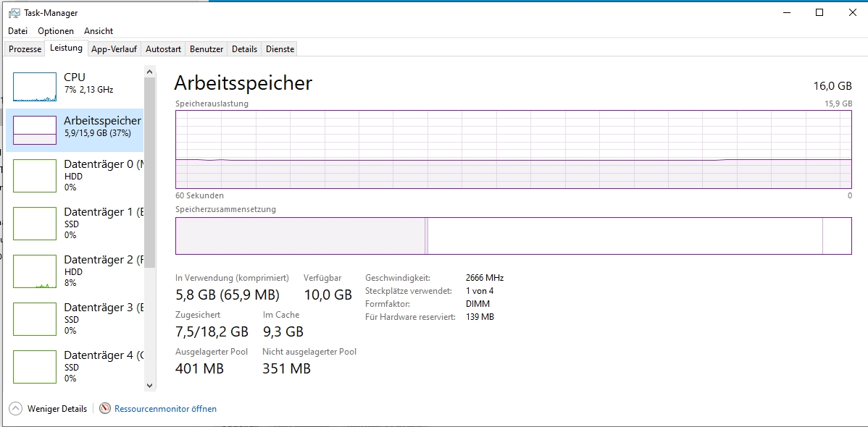
Task: Switch to the Prozesse tab
Action: pos(25,49)
